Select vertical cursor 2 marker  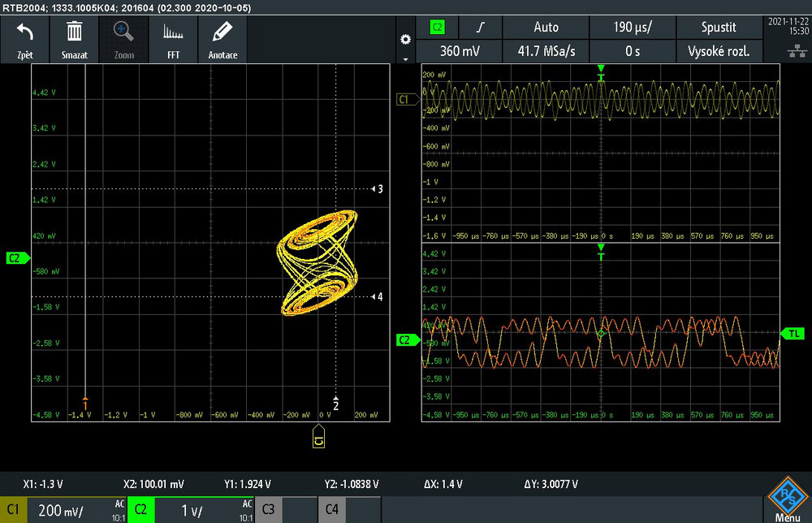pos(335,404)
